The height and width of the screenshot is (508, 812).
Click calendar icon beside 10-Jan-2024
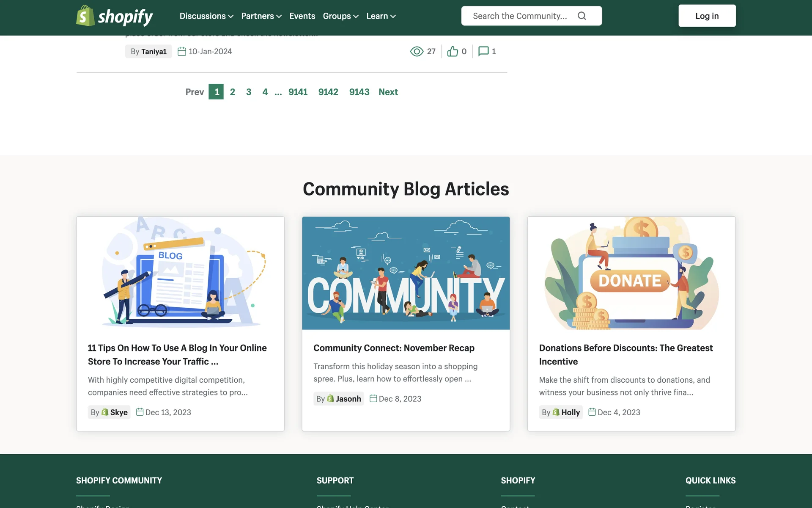[x=182, y=51]
